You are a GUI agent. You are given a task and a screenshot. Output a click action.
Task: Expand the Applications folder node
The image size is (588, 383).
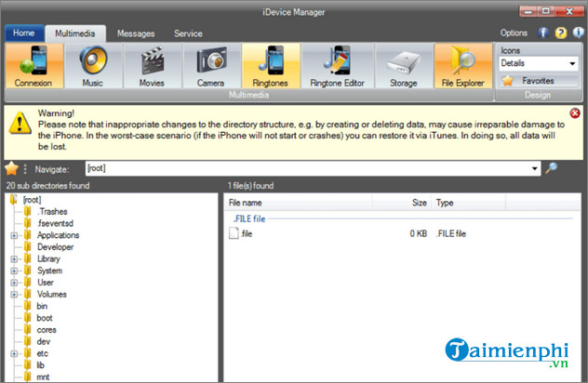pyautogui.click(x=14, y=235)
